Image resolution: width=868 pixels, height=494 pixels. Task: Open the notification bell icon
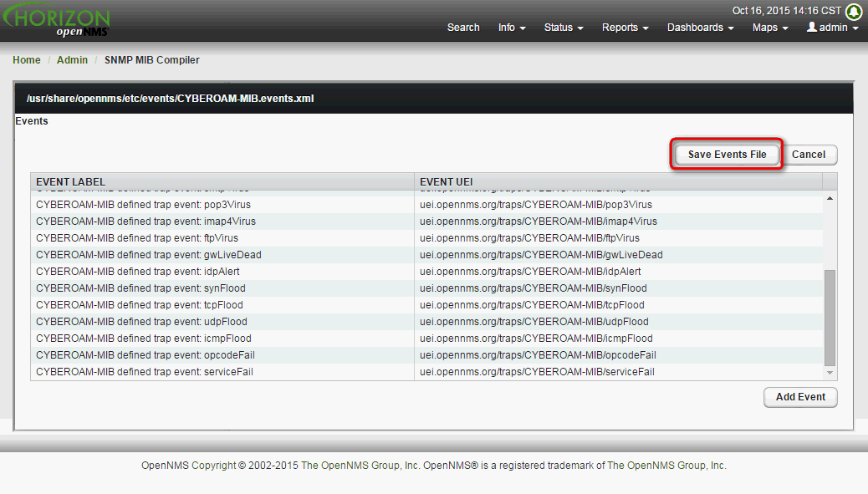coord(854,11)
